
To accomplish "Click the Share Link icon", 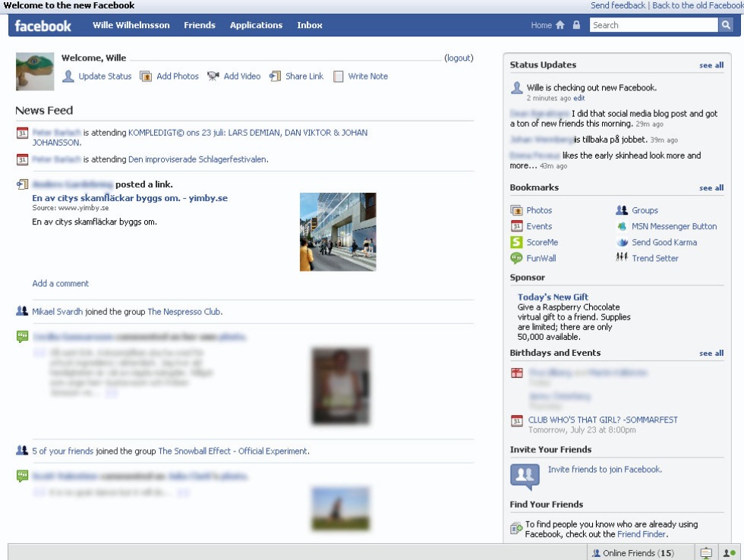I will coord(275,77).
